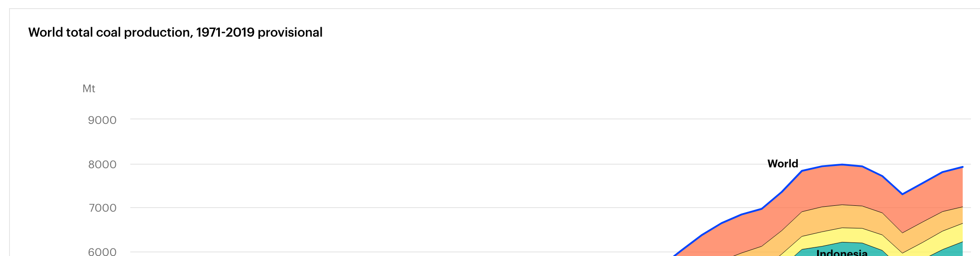Click the lowest dip of the World line after its peak
980x256 pixels.
pos(902,194)
